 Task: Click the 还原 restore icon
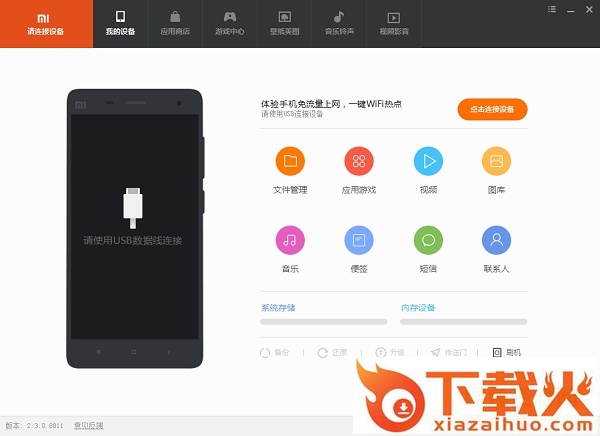pos(323,353)
